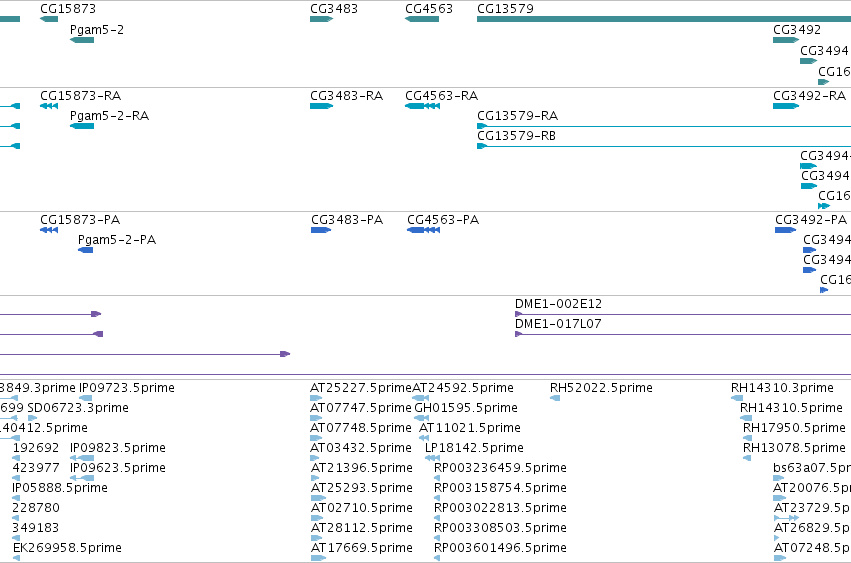Select the DME1-017L07 clone label
This screenshot has height=563, width=851.
[x=558, y=324]
